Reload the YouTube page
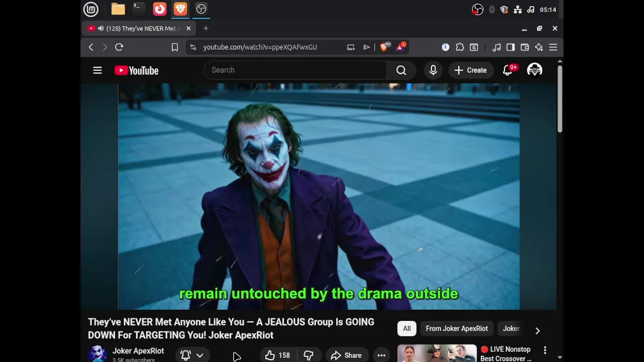This screenshot has height=362, width=644. 119,47
